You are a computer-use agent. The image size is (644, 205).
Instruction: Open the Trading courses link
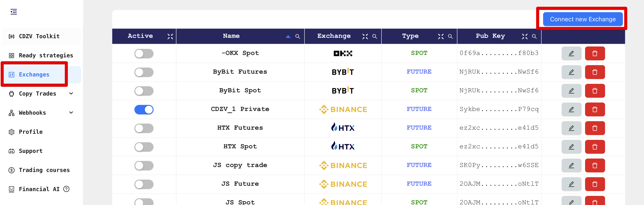point(44,170)
